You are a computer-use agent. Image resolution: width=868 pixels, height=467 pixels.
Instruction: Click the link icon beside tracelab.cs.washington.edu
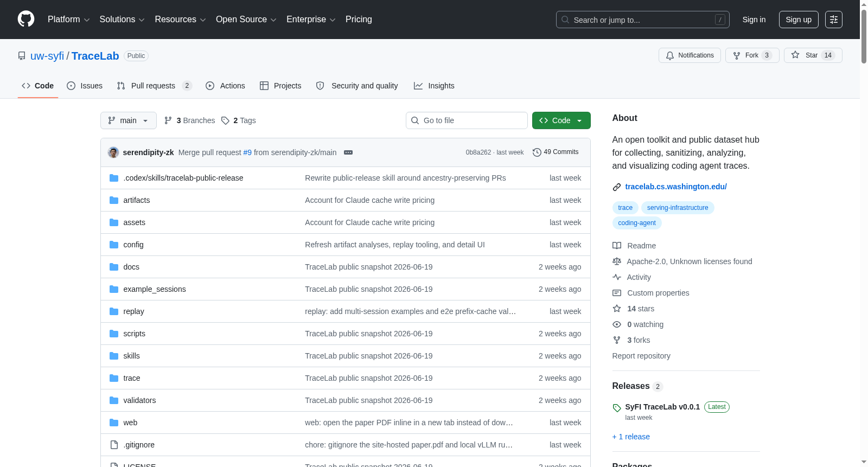pyautogui.click(x=617, y=187)
